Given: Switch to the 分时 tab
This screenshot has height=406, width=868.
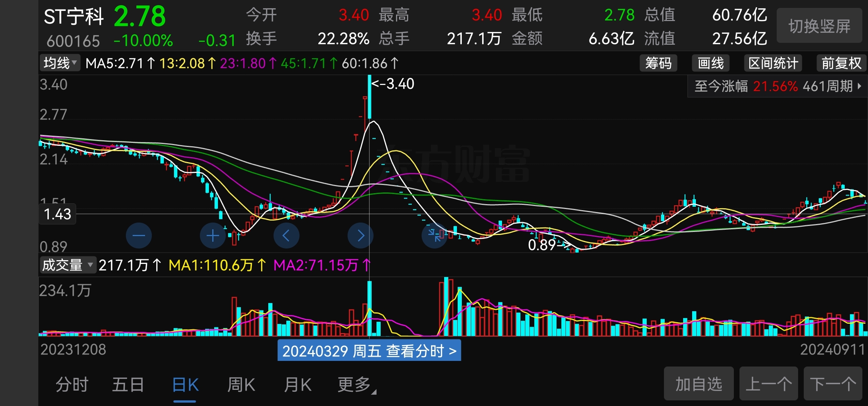Looking at the screenshot, I should tap(72, 385).
